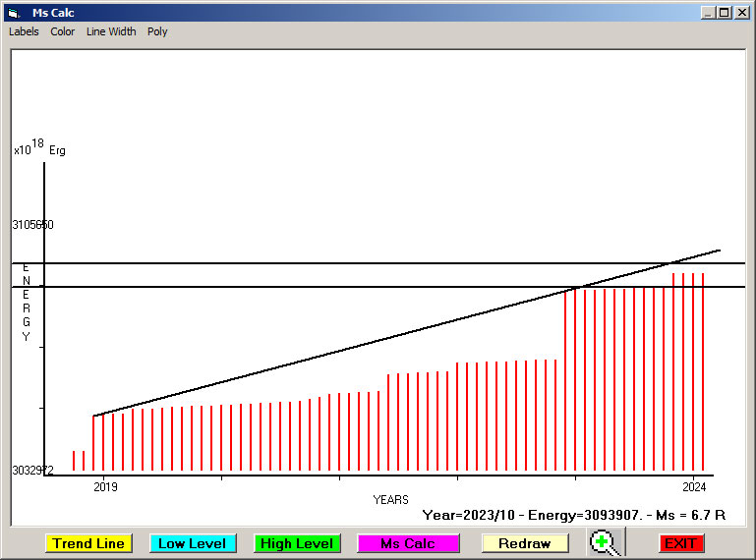Maximize the Ms Calc window

point(725,13)
